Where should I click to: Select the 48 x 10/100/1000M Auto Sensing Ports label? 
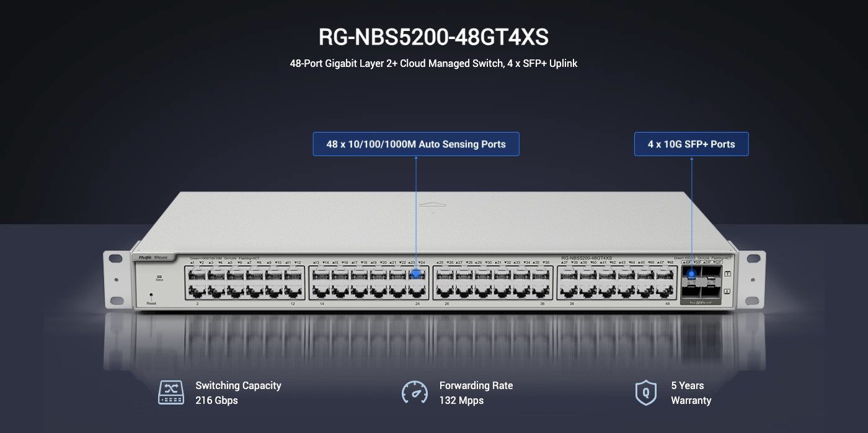tap(416, 144)
